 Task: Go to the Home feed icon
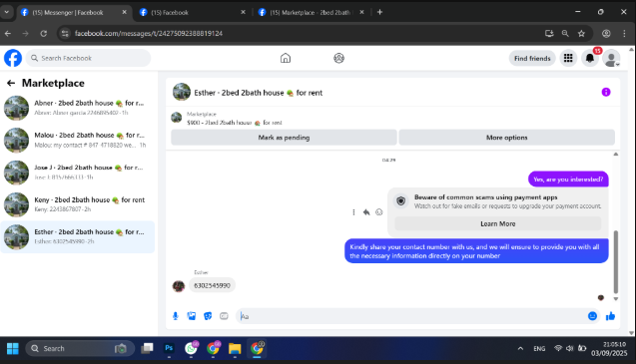(x=286, y=58)
